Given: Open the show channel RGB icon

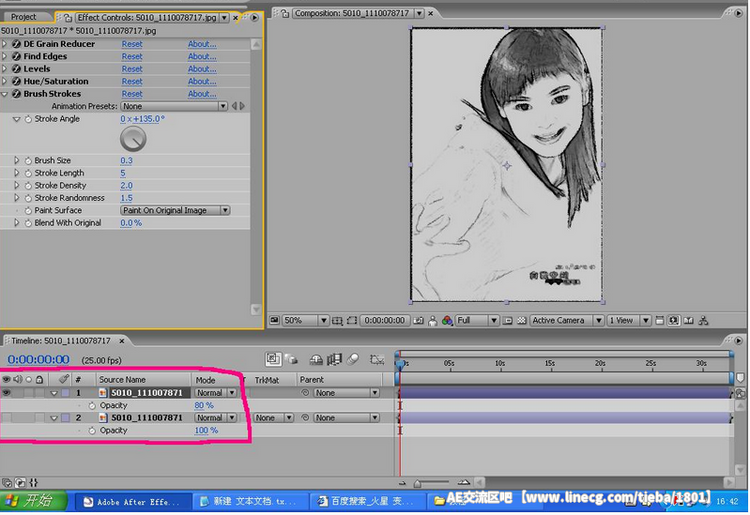Looking at the screenshot, I should [x=447, y=321].
